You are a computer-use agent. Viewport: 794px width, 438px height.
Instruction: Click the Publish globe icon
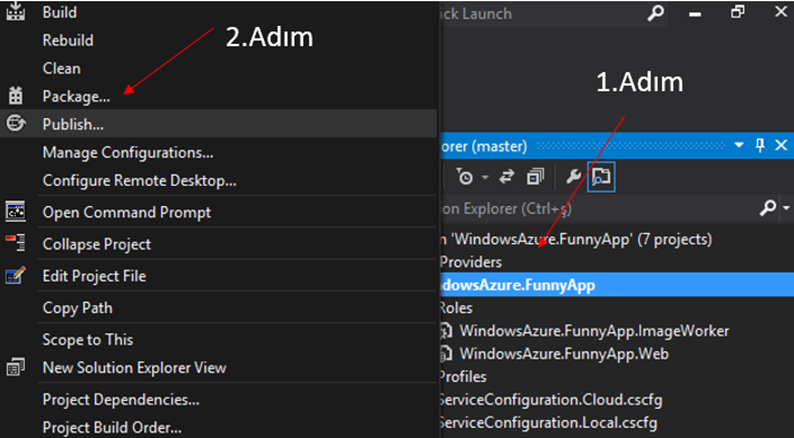coord(16,123)
